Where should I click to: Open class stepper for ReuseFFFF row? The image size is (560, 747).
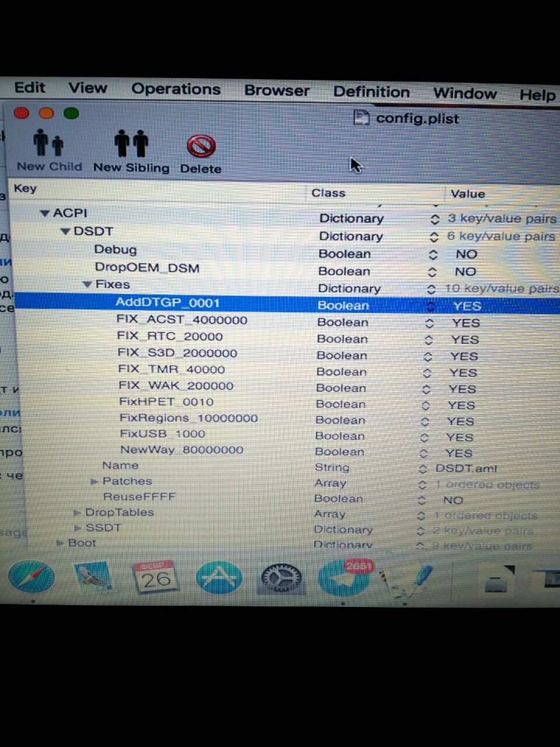[422, 500]
